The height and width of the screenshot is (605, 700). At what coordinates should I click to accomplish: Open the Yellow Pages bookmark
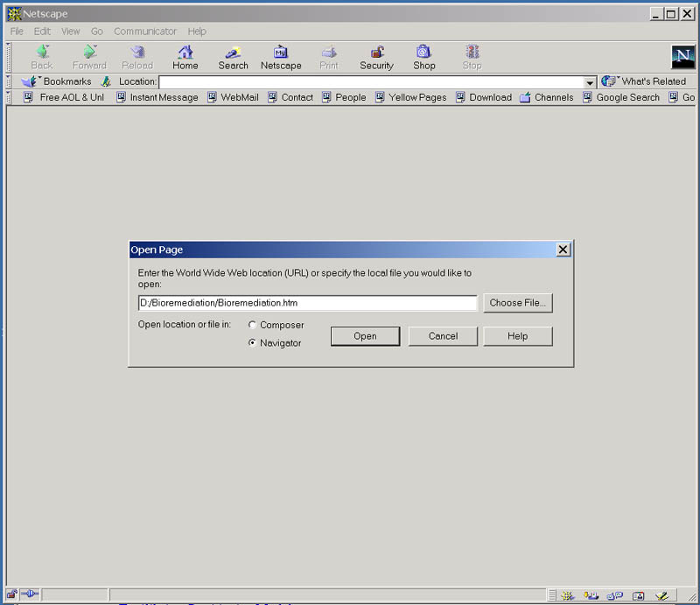click(x=410, y=97)
